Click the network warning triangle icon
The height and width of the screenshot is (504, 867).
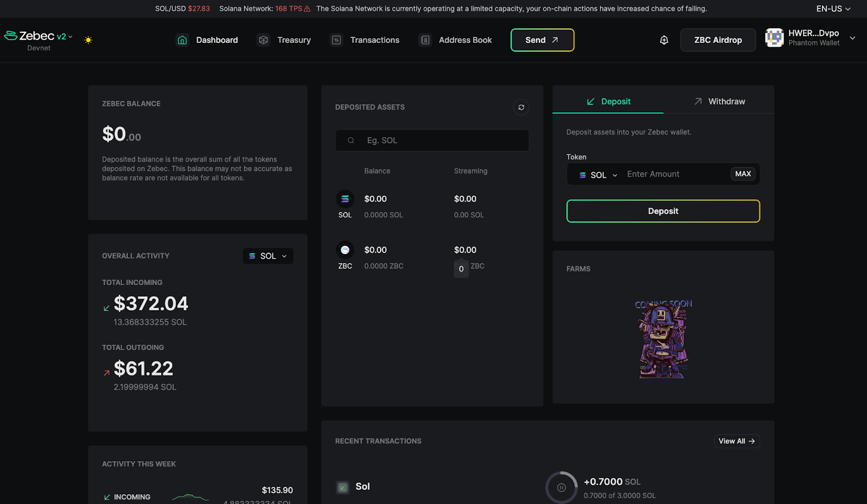(x=307, y=9)
